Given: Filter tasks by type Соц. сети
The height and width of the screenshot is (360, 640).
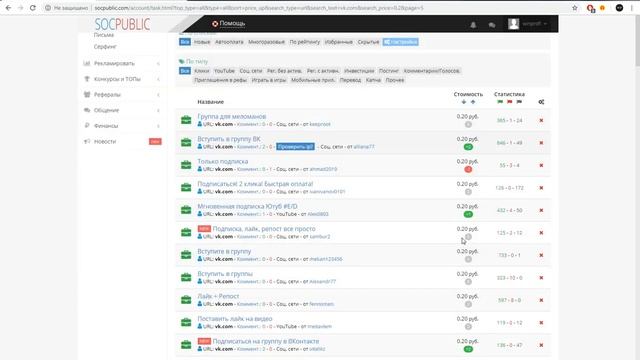Looking at the screenshot, I should pos(251,71).
